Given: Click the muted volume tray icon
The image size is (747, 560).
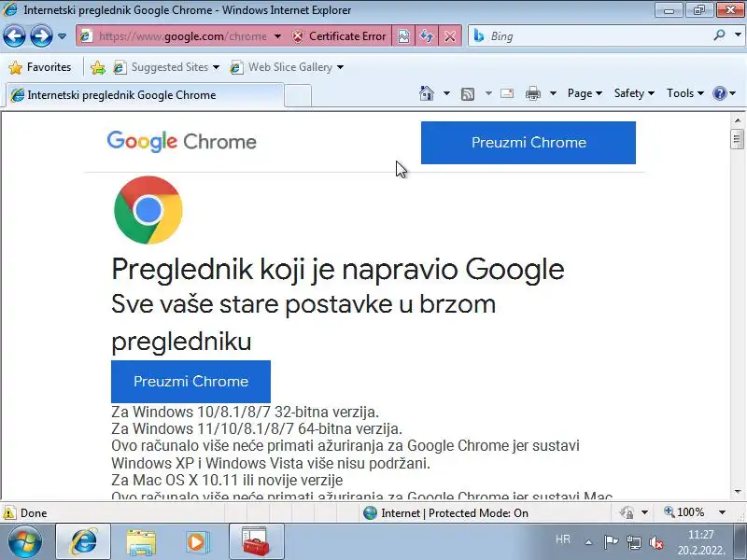Looking at the screenshot, I should click(657, 542).
